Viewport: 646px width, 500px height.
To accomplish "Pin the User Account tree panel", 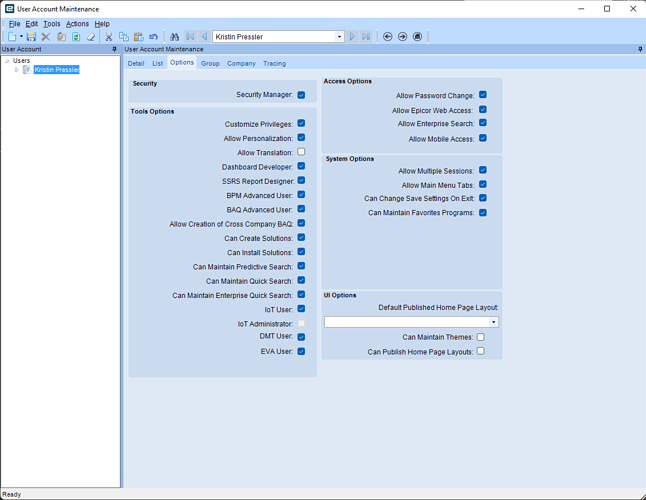I will pyautogui.click(x=115, y=49).
